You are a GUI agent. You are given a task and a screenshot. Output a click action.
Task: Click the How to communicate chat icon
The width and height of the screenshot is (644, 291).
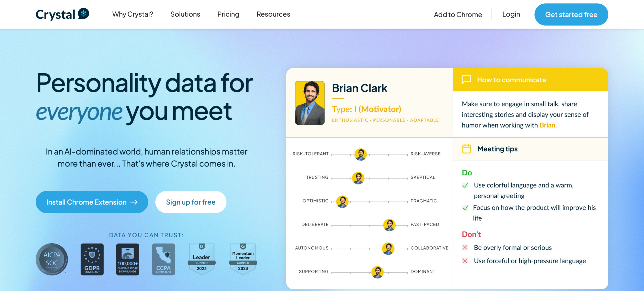[x=466, y=79]
